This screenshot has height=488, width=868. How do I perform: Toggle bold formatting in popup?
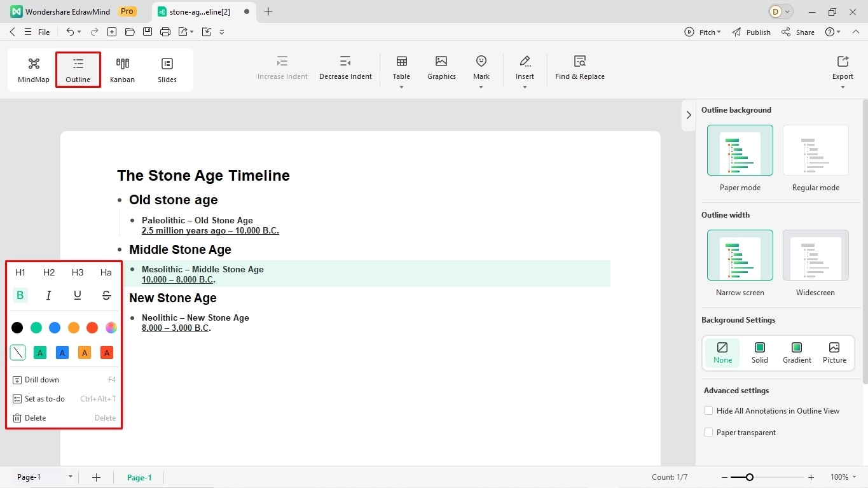coord(20,295)
